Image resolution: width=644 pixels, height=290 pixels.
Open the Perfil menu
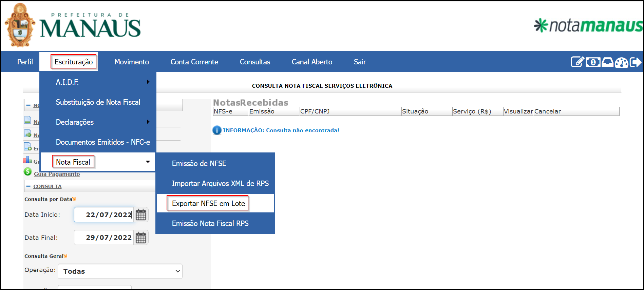(25, 62)
